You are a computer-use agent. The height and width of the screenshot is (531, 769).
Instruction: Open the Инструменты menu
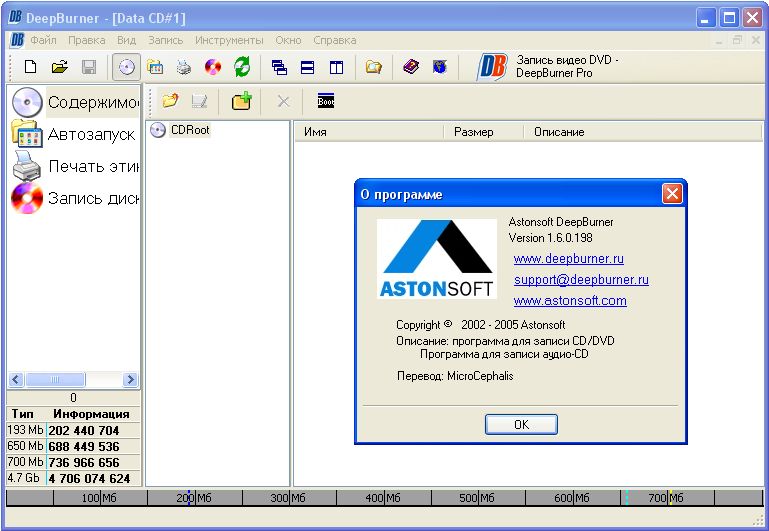229,40
